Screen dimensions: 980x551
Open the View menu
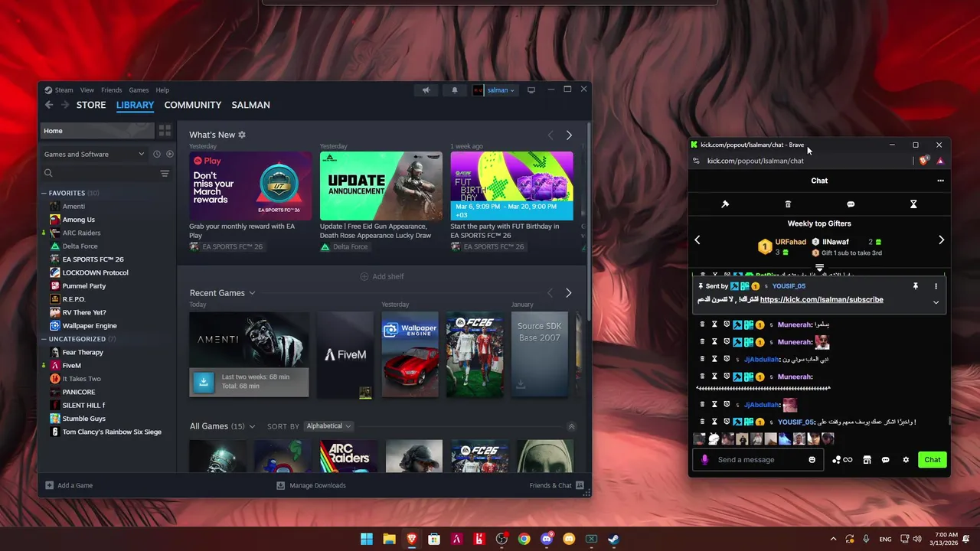click(x=87, y=90)
